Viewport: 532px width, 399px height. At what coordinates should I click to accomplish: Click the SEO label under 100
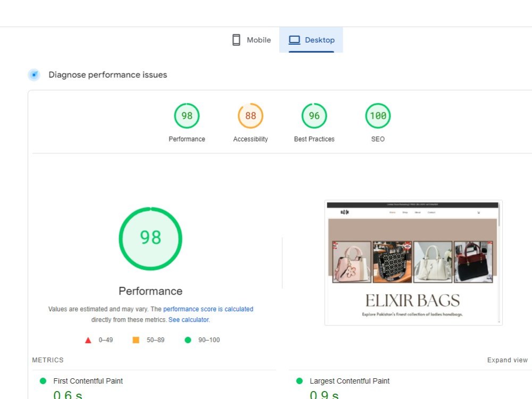pyautogui.click(x=378, y=139)
